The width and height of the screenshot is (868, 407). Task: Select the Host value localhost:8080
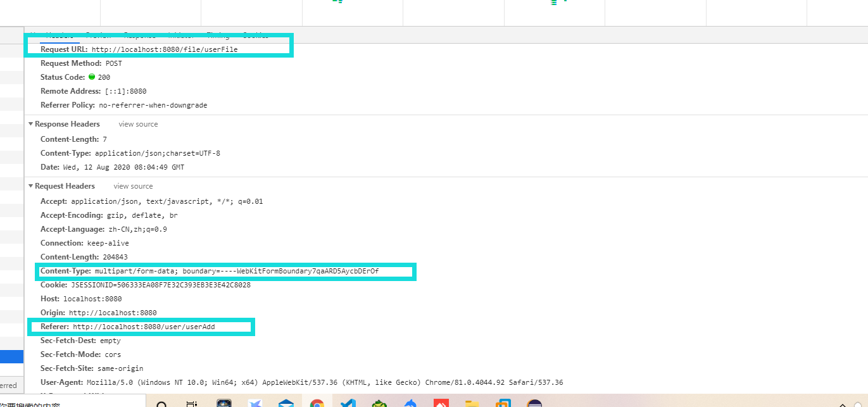click(92, 299)
